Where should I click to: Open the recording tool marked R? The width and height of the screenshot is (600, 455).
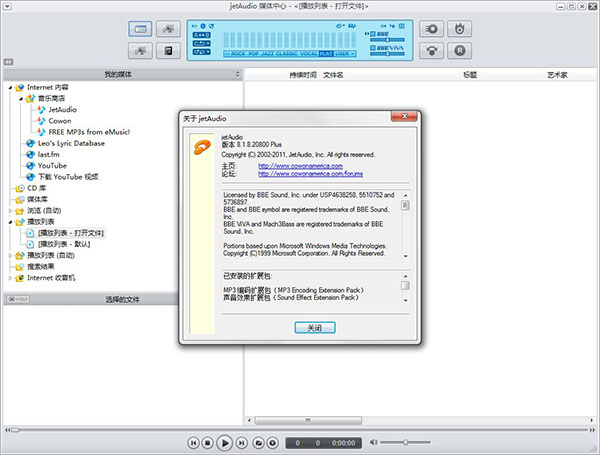(x=460, y=51)
